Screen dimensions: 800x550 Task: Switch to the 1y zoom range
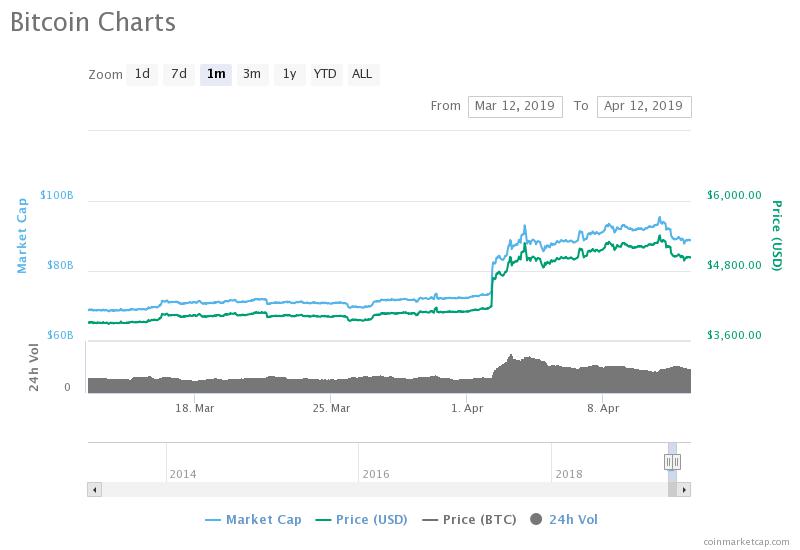[x=289, y=74]
